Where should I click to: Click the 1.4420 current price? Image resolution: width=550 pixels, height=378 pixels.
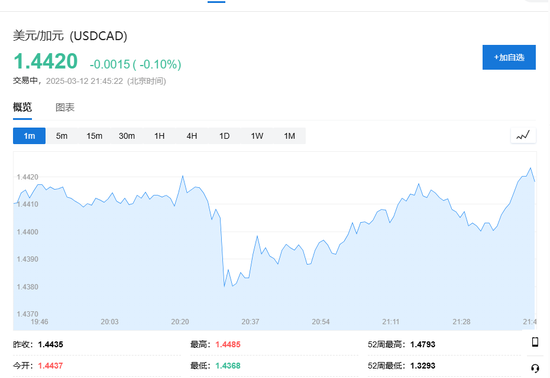click(45, 61)
